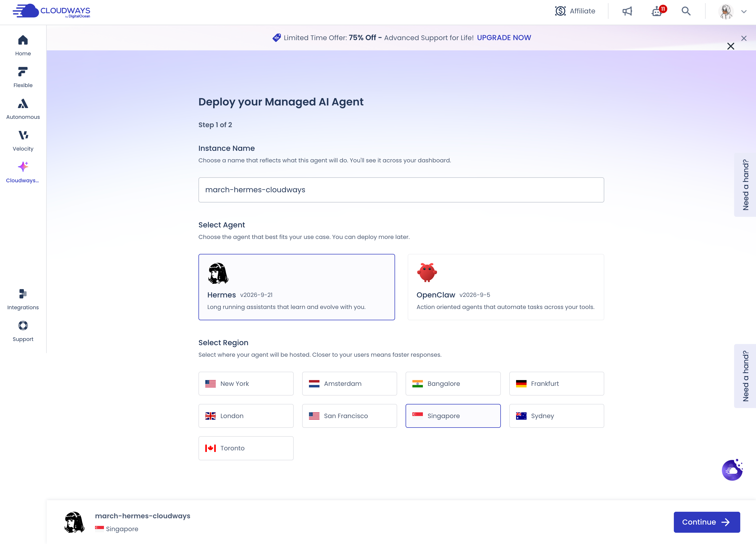The width and height of the screenshot is (756, 544).
Task: Open the announcements megaphone icon
Action: click(x=627, y=11)
